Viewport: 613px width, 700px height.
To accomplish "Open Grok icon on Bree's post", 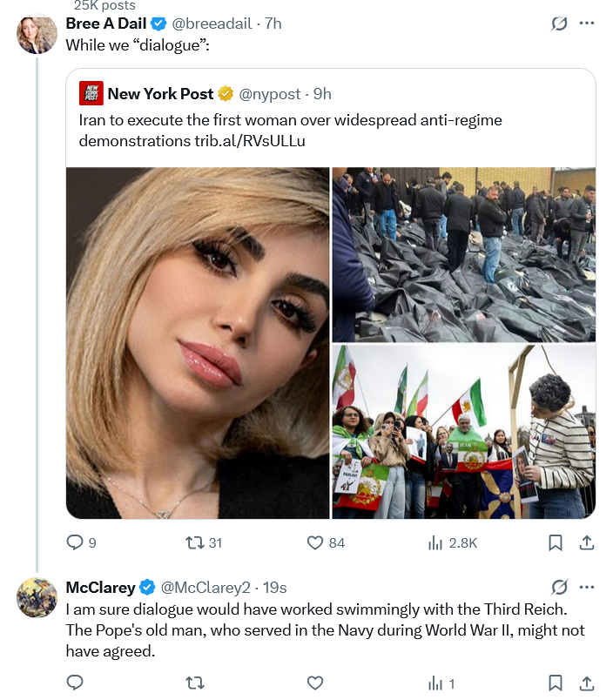I will tap(560, 24).
